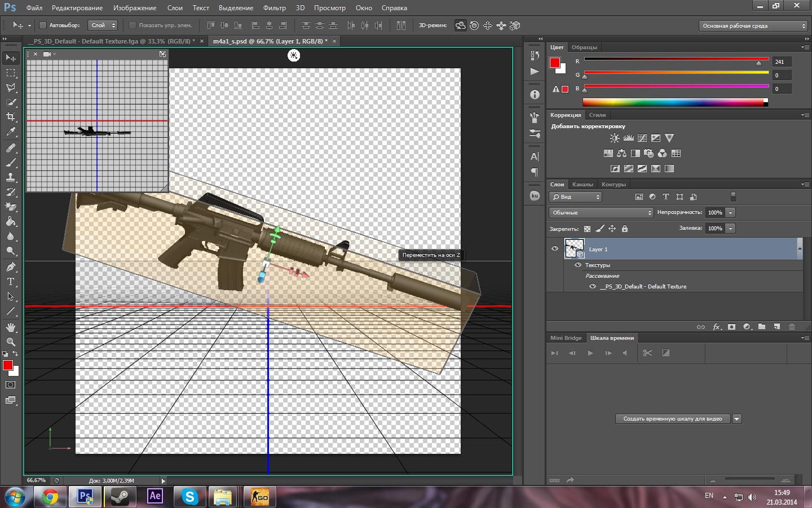Viewport: 812px width, 508px height.
Task: Select the Polygonal Lasso tool
Action: pos(11,87)
